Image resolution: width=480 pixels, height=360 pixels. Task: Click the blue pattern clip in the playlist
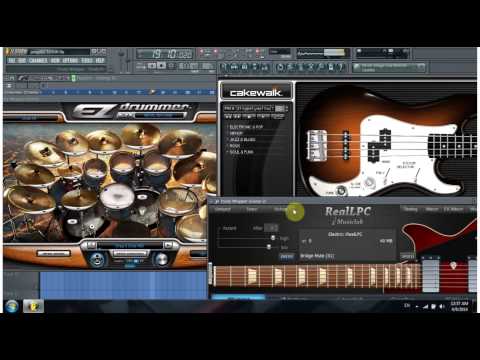(123, 285)
